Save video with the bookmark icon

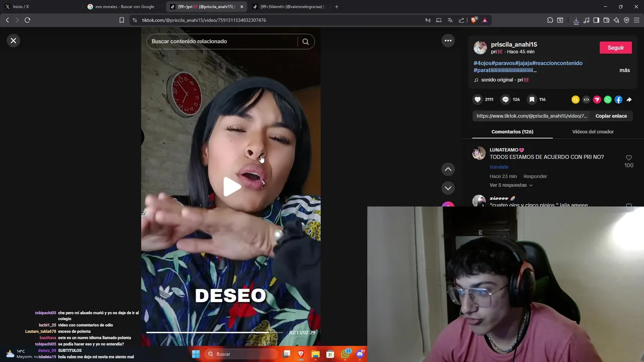pyautogui.click(x=532, y=100)
